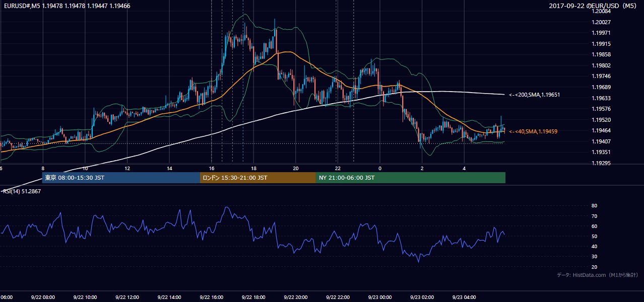Click the 9/22 10:00 time axis label
Viewport: 644px width, 302px height.
pos(84,297)
